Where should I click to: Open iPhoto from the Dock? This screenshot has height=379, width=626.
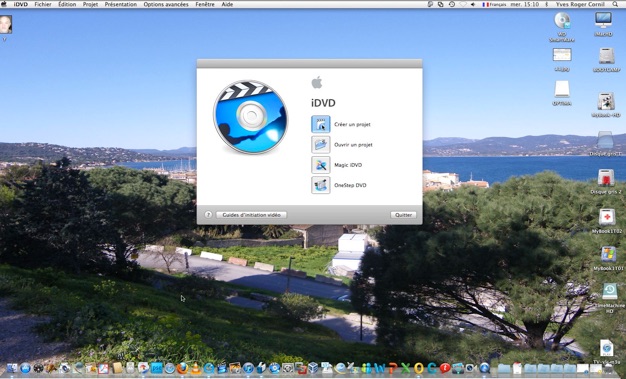(235, 368)
